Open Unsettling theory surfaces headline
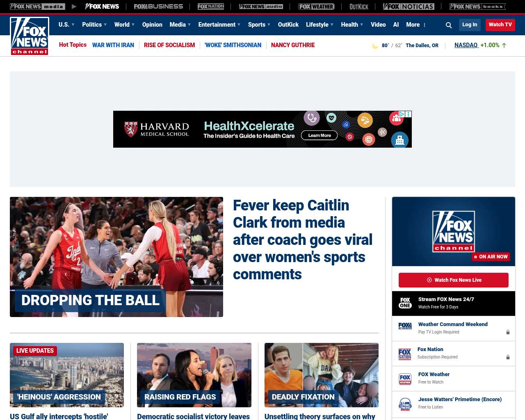Image resolution: width=525 pixels, height=420 pixels. [x=320, y=416]
